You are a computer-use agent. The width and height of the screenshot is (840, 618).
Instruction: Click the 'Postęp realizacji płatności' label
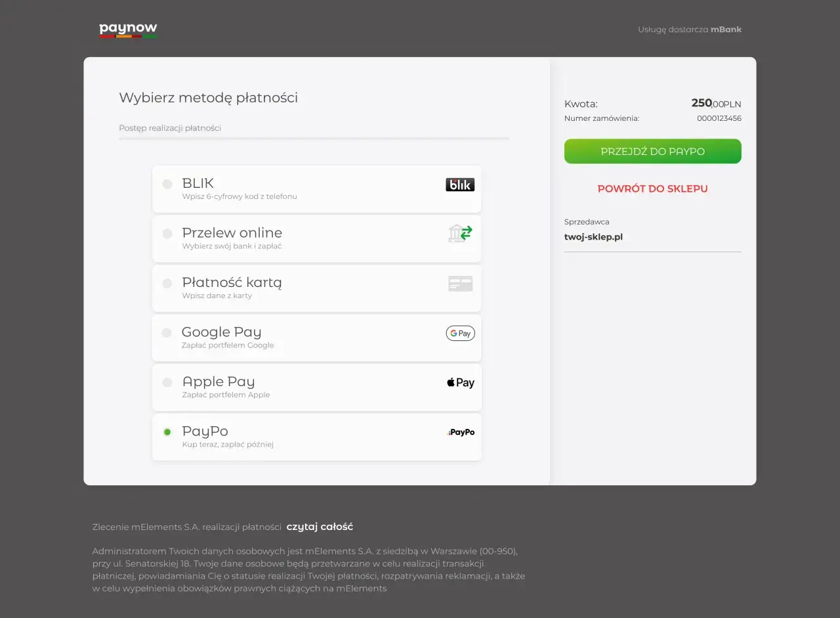pyautogui.click(x=170, y=128)
